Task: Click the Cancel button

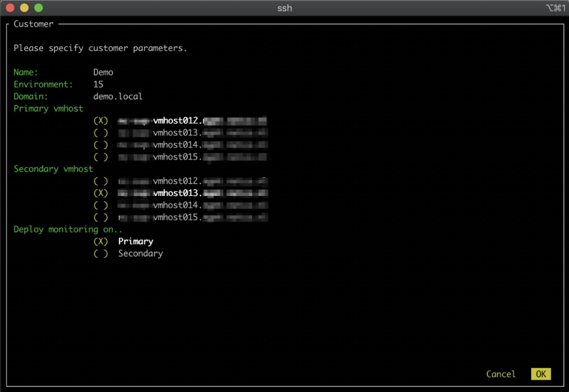Action: tap(501, 374)
